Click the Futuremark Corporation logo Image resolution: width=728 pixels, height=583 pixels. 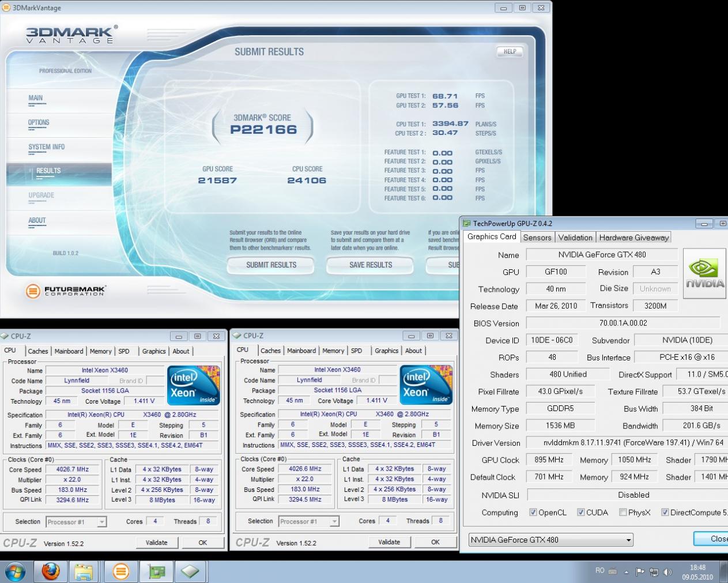[66, 291]
